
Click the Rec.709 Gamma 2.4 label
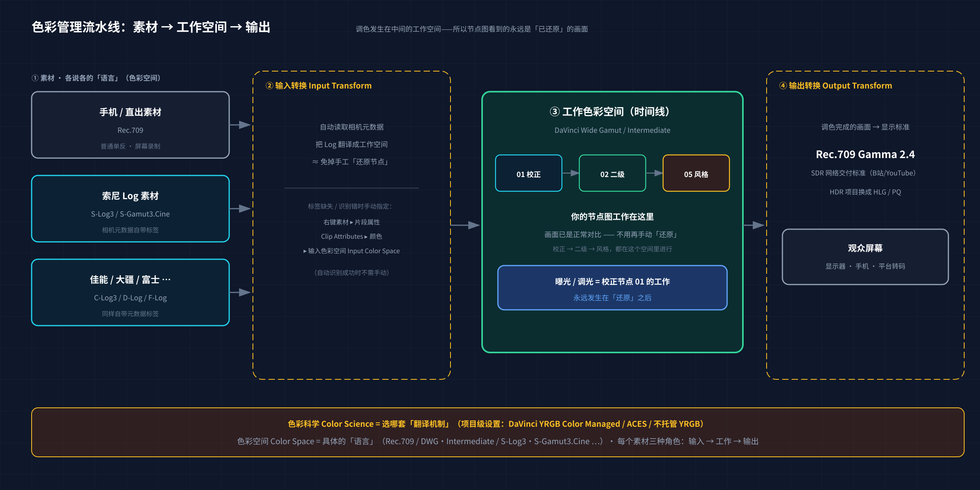865,154
